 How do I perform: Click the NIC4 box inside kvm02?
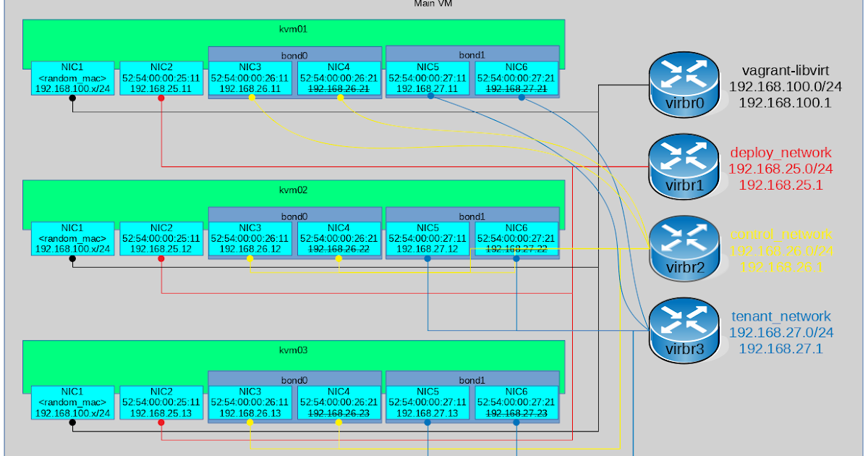pyautogui.click(x=338, y=238)
